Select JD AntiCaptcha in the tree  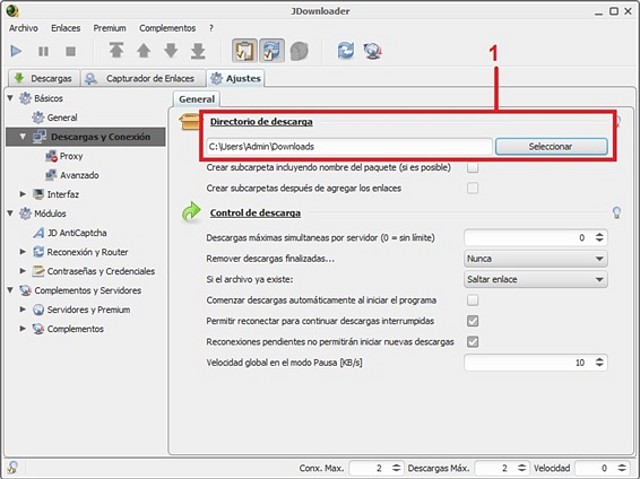pos(70,233)
